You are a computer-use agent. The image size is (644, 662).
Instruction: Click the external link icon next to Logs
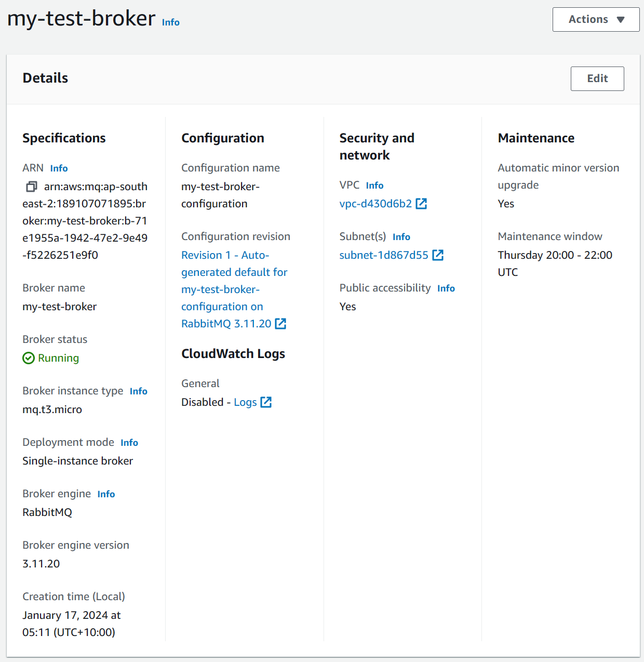266,402
